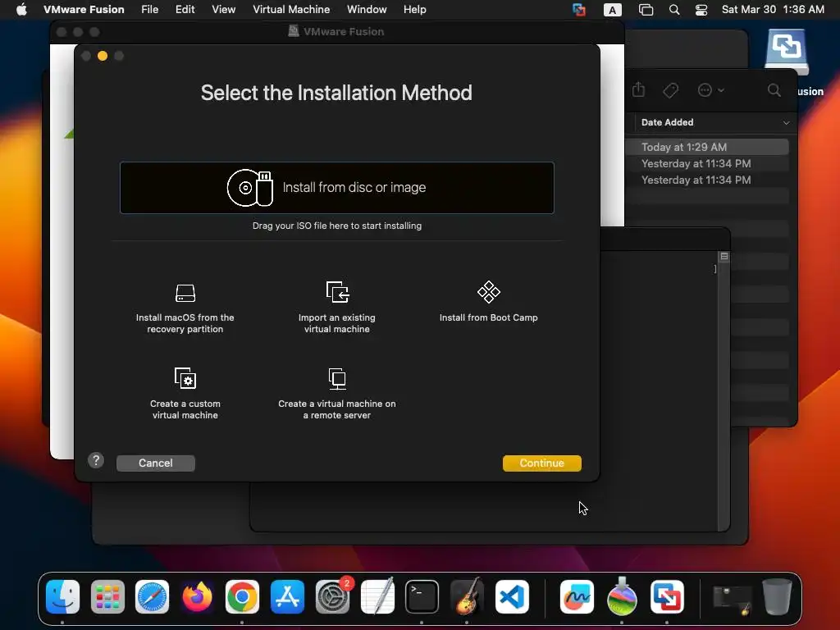The image size is (840, 630).
Task: Open Stage Manager icon in menu bar
Action: (x=646, y=10)
